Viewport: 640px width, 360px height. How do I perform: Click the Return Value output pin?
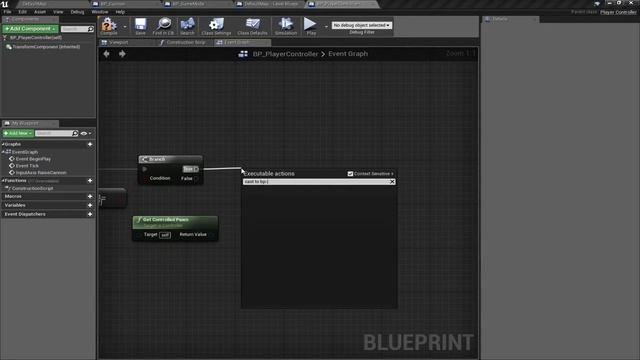click(x=212, y=235)
